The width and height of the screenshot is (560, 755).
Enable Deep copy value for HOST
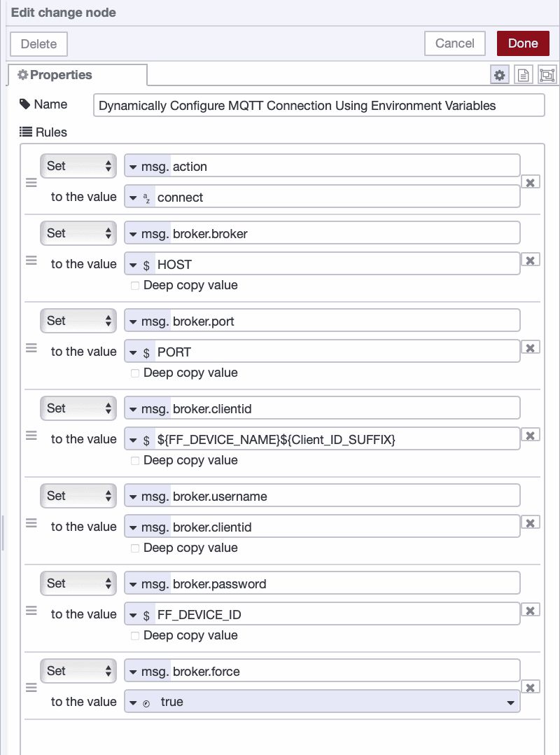(135, 286)
